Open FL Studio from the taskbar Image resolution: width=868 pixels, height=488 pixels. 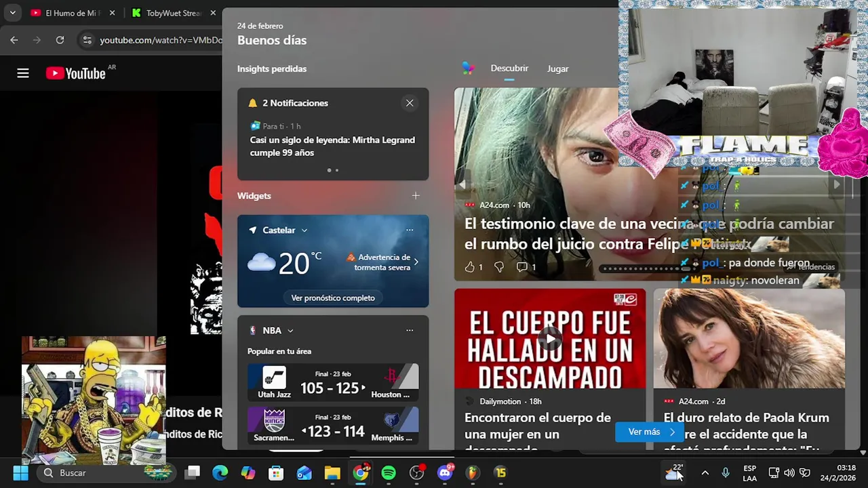pos(473,472)
